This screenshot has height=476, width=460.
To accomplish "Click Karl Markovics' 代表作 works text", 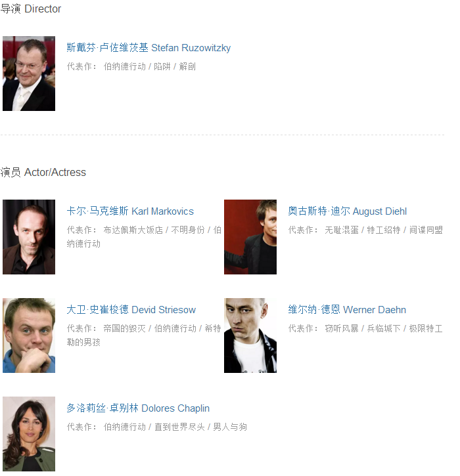I will (144, 237).
